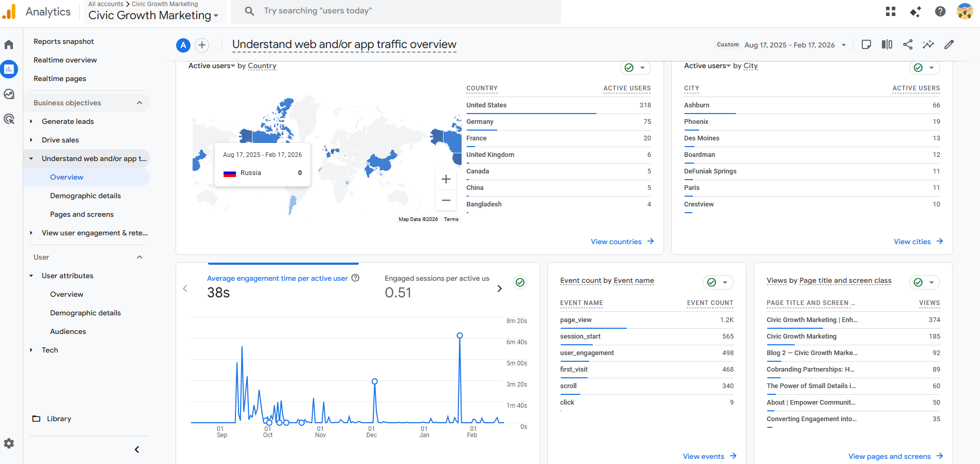Click the Analytics logo icon
Screen dimensions: 980x464
[x=9, y=11]
